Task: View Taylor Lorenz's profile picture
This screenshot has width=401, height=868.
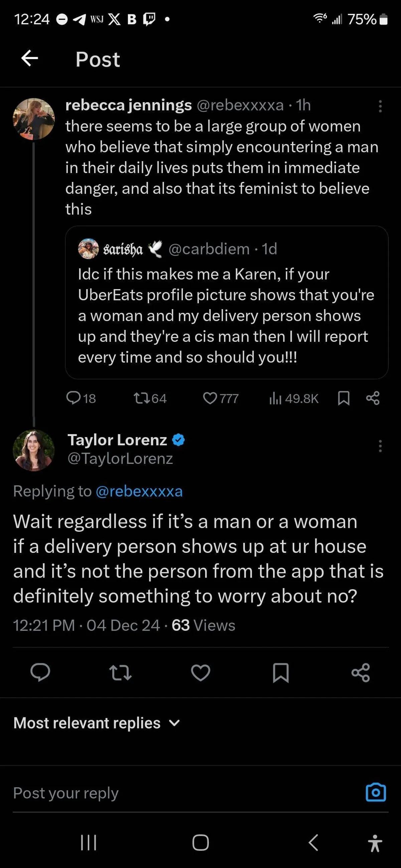Action: coord(34,450)
